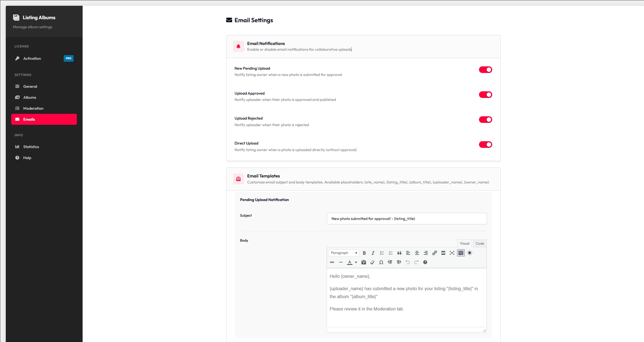This screenshot has width=644, height=342.
Task: Open Moderation settings from the sidebar
Action: (x=33, y=108)
